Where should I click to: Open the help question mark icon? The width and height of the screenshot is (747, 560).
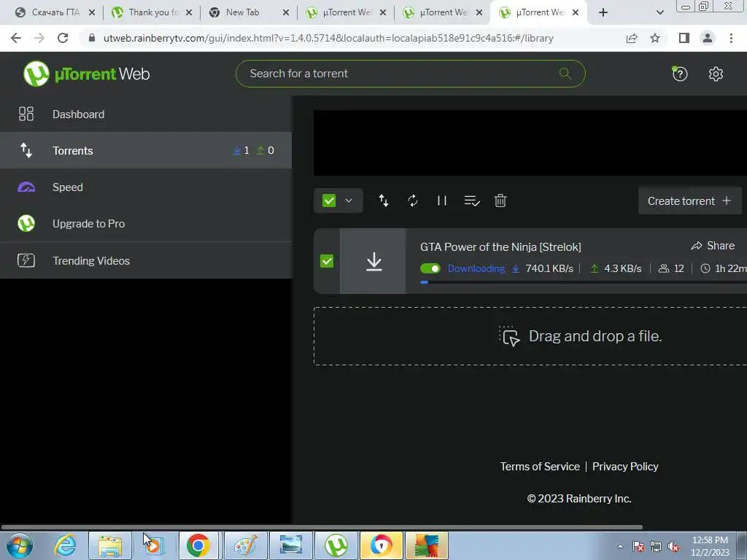point(680,74)
